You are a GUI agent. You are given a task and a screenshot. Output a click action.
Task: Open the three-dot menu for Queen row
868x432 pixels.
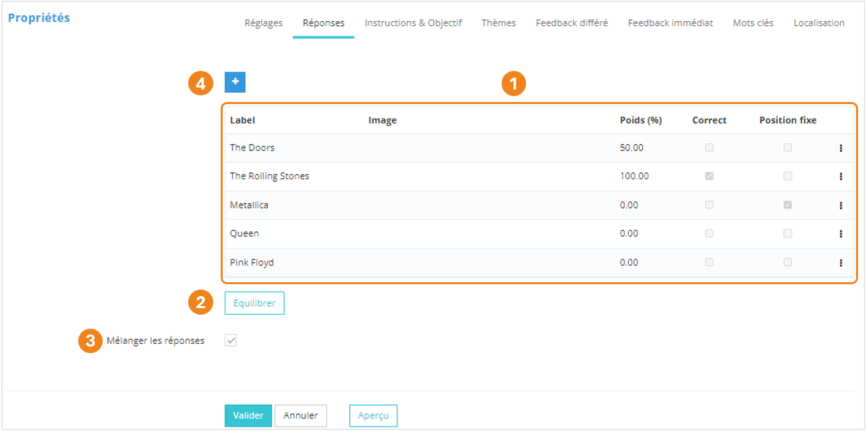[x=840, y=234]
